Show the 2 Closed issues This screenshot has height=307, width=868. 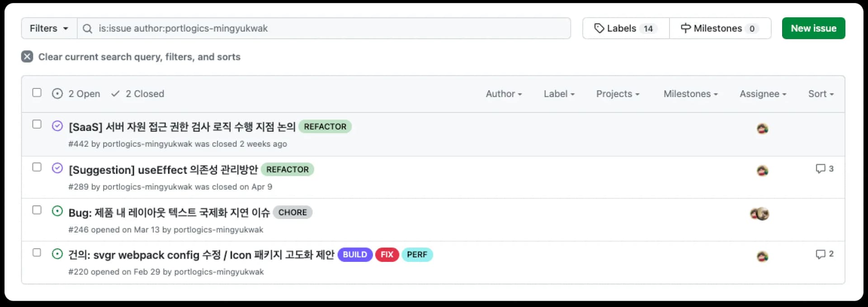138,94
